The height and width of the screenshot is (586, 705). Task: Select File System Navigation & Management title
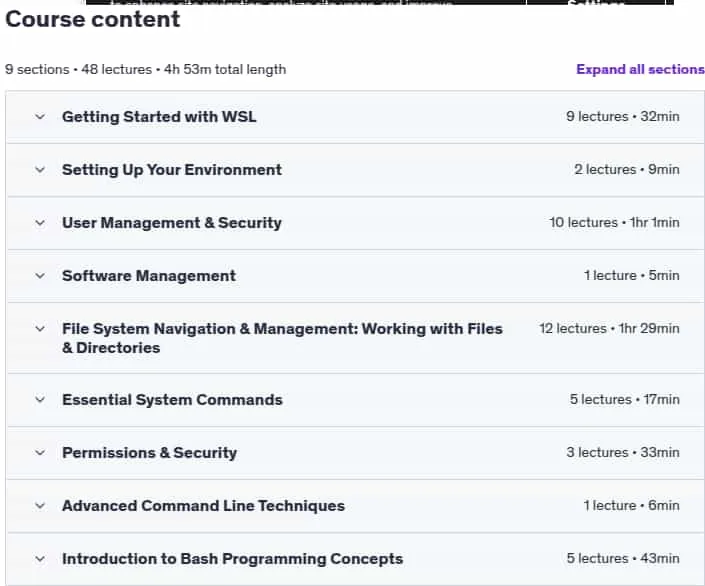[x=282, y=338]
